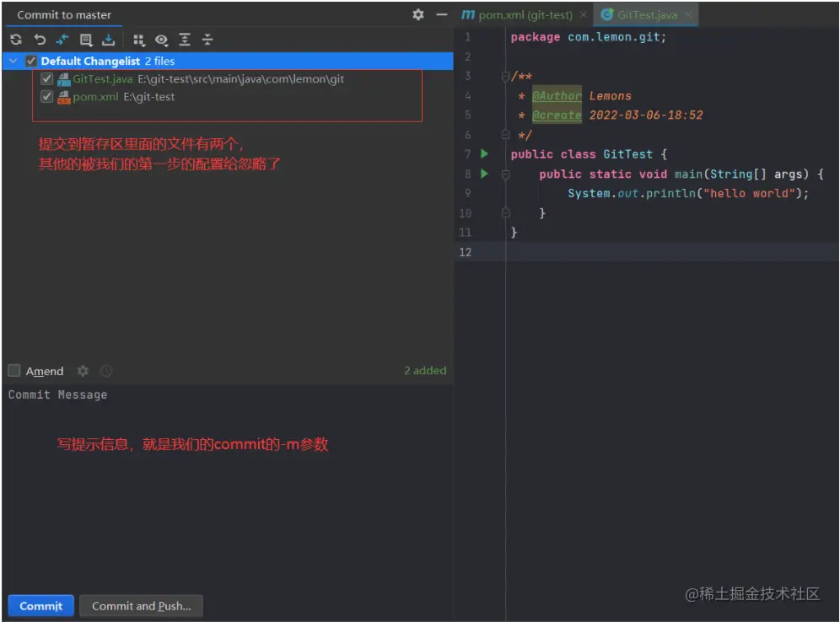This screenshot has height=622, width=840.
Task: Click the @Author tag in the comment
Action: click(557, 96)
